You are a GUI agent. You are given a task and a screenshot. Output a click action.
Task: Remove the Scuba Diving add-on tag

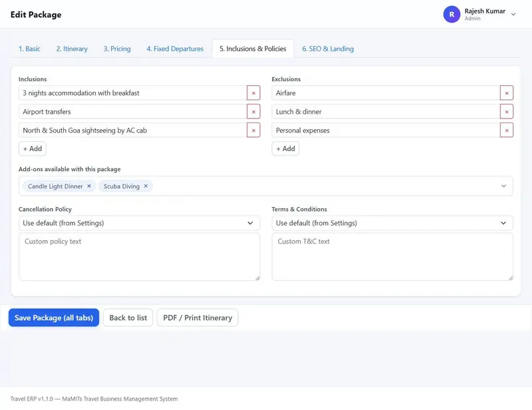pyautogui.click(x=146, y=186)
